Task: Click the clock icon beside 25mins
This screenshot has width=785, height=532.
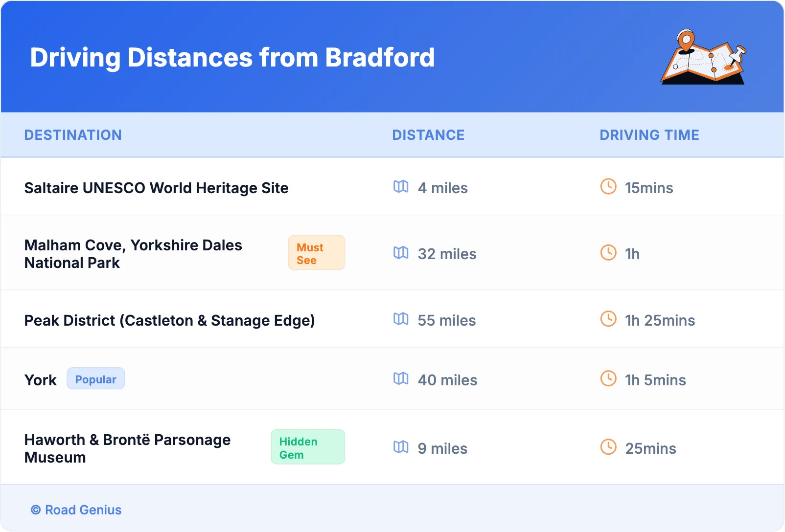Action: tap(608, 447)
